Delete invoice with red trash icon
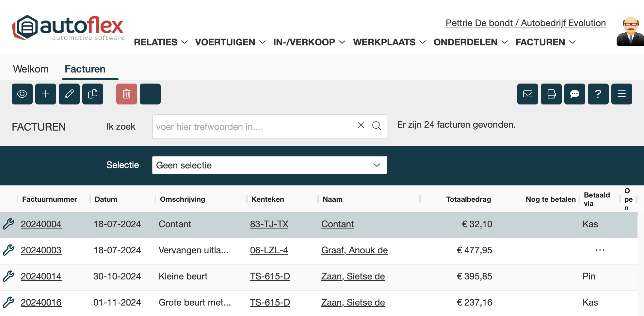 point(127,94)
